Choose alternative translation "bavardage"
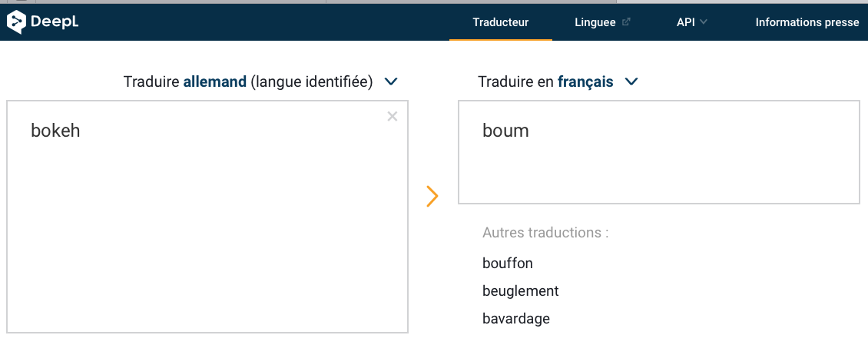Screen dimensions: 868x345 coord(516,319)
